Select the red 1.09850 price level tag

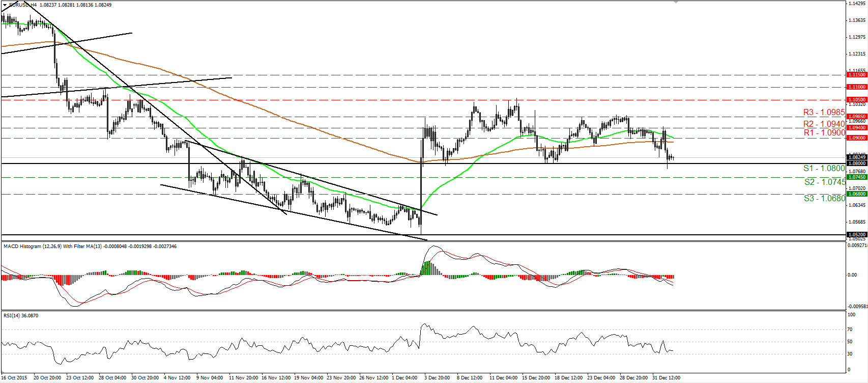[x=856, y=116]
